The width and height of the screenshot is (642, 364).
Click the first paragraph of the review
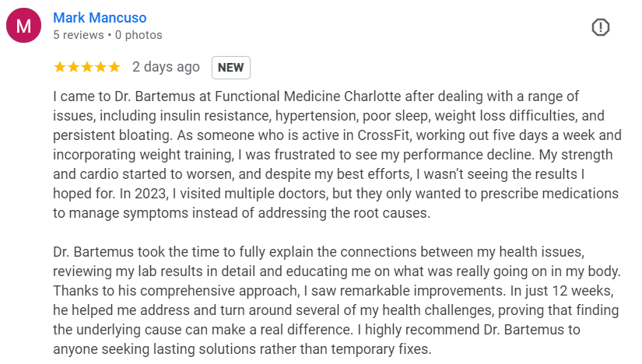coord(335,154)
